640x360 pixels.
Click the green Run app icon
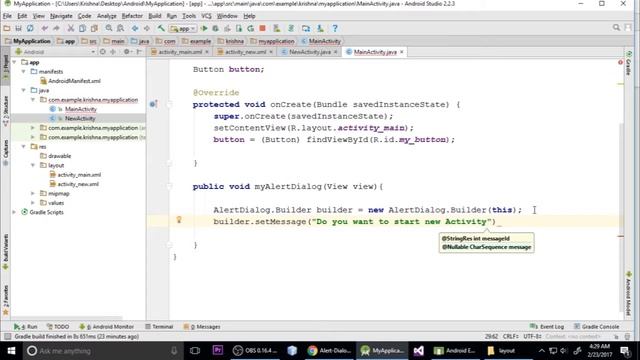click(x=204, y=28)
